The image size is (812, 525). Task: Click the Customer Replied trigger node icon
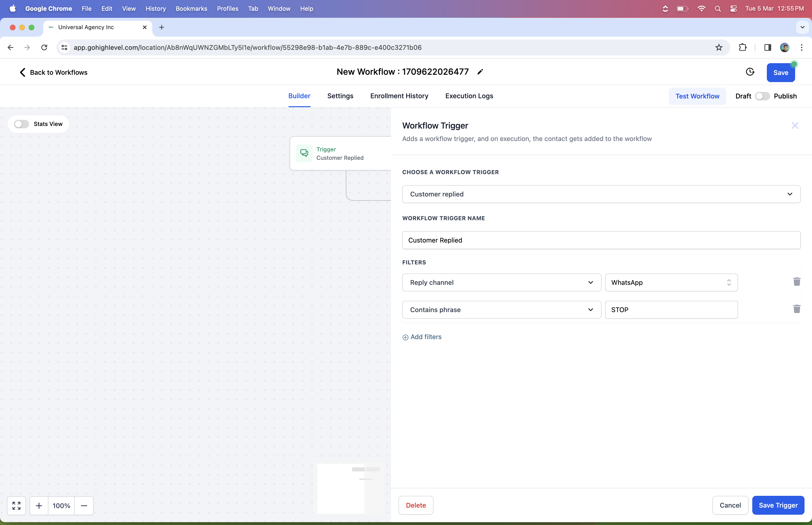(x=304, y=153)
